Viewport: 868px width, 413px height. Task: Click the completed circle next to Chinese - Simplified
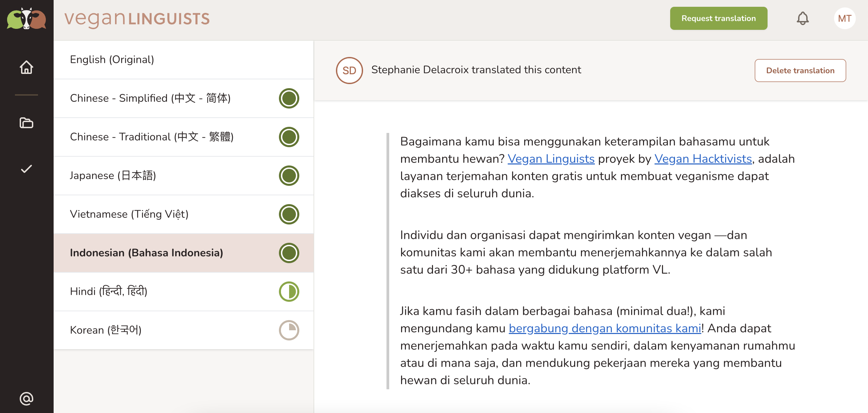[288, 98]
